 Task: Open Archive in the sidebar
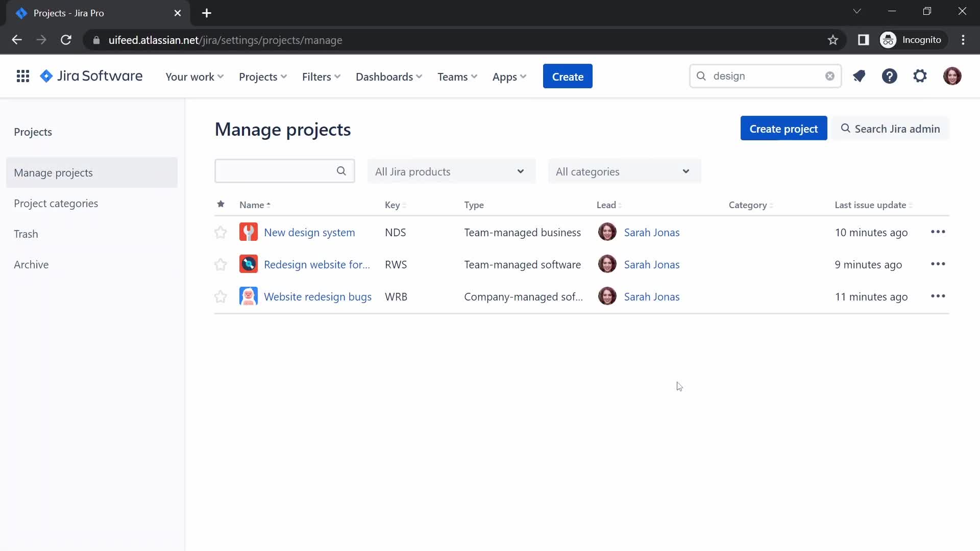(x=92, y=264)
